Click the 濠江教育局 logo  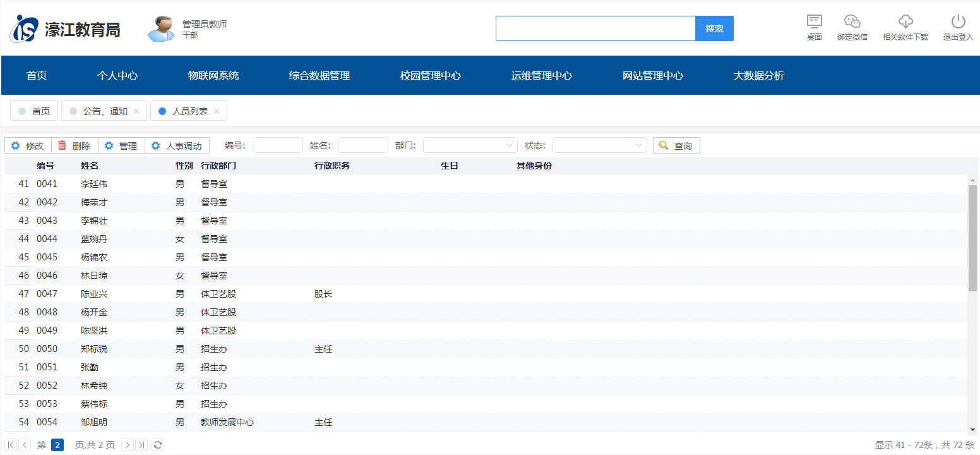click(64, 28)
